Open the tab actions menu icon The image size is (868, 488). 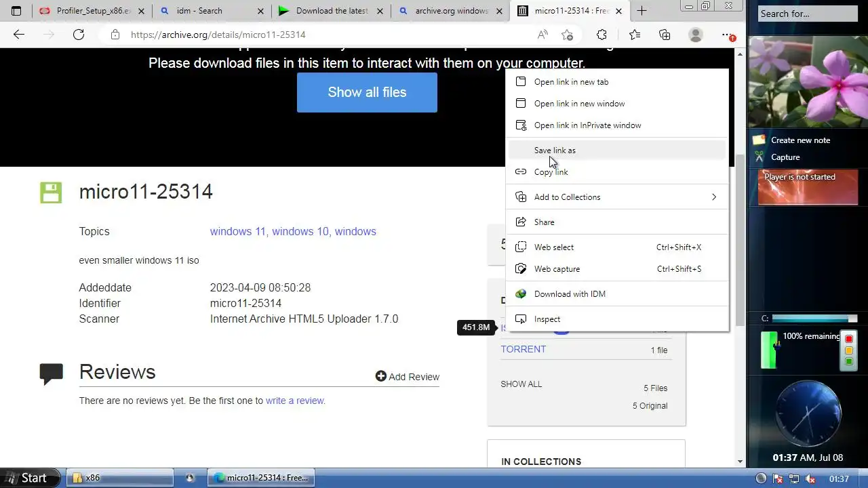coord(16,11)
